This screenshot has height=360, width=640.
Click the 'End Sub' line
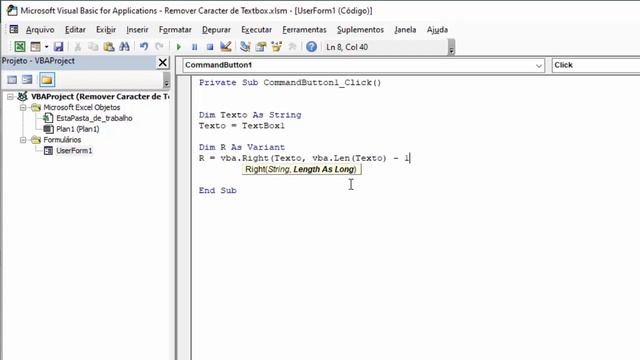click(x=218, y=190)
